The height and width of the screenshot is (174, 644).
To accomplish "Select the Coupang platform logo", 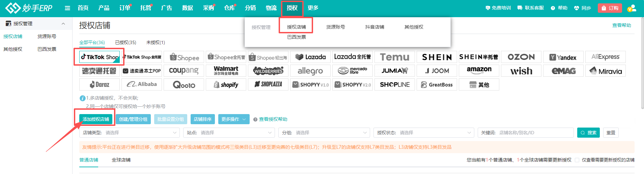I will pos(184,71).
